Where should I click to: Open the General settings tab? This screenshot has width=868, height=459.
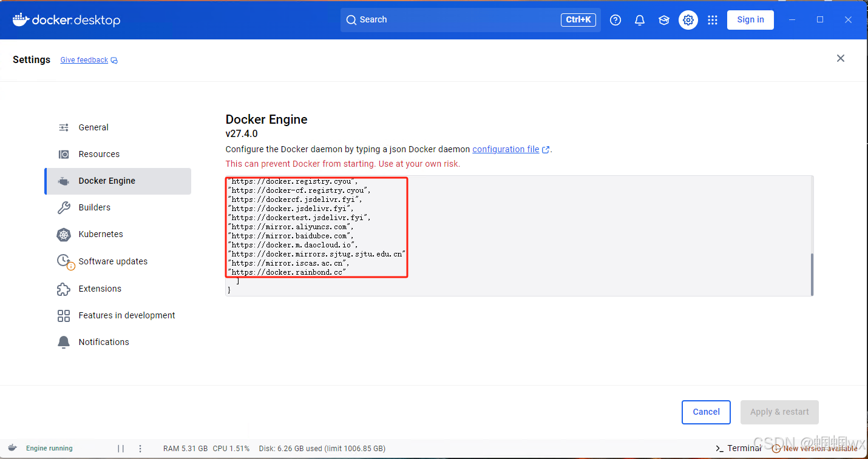(118, 127)
